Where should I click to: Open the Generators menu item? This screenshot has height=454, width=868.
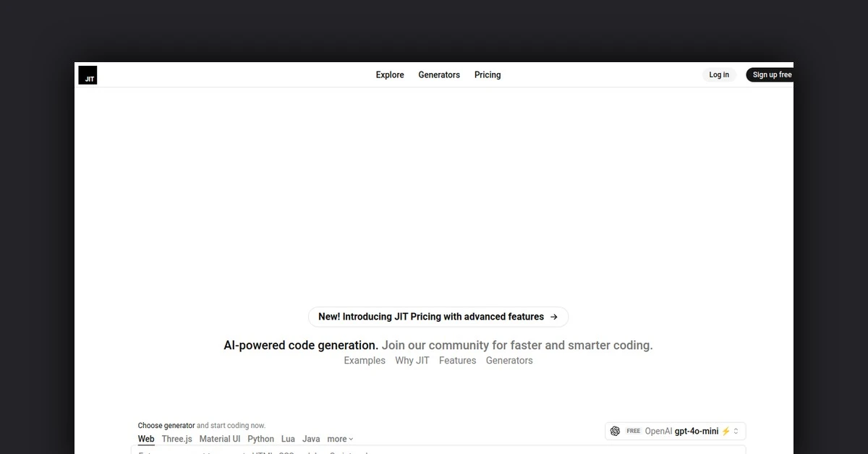(439, 74)
